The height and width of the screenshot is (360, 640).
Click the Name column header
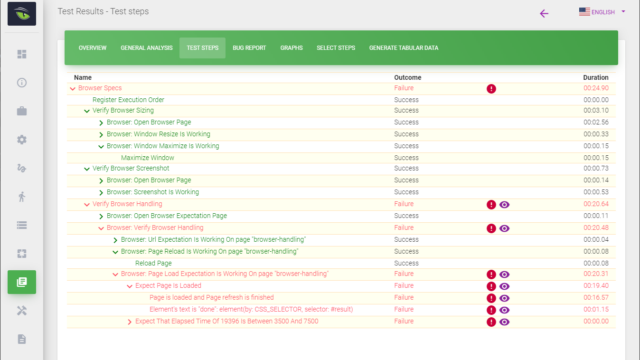(83, 78)
